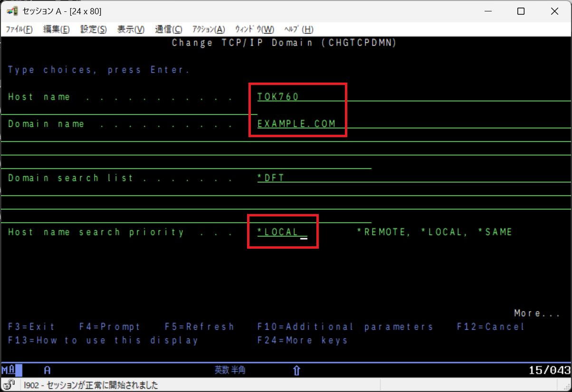Viewport: 572px width, 392px height.
Task: Open the アクション(A) menu
Action: pos(209,29)
